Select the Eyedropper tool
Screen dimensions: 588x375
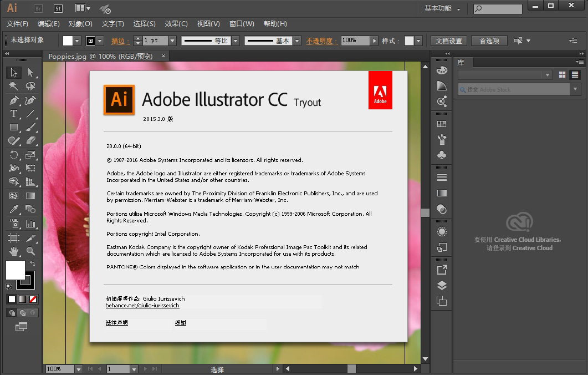click(x=13, y=209)
